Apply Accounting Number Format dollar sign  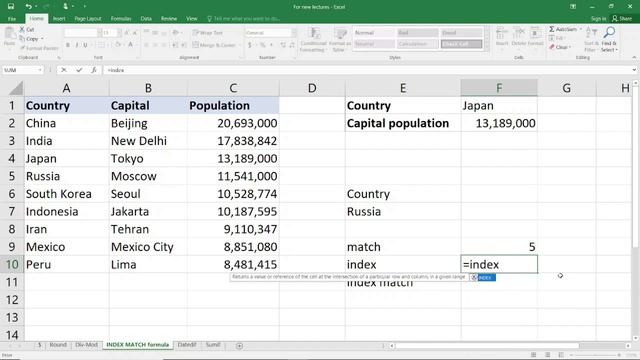(x=249, y=45)
